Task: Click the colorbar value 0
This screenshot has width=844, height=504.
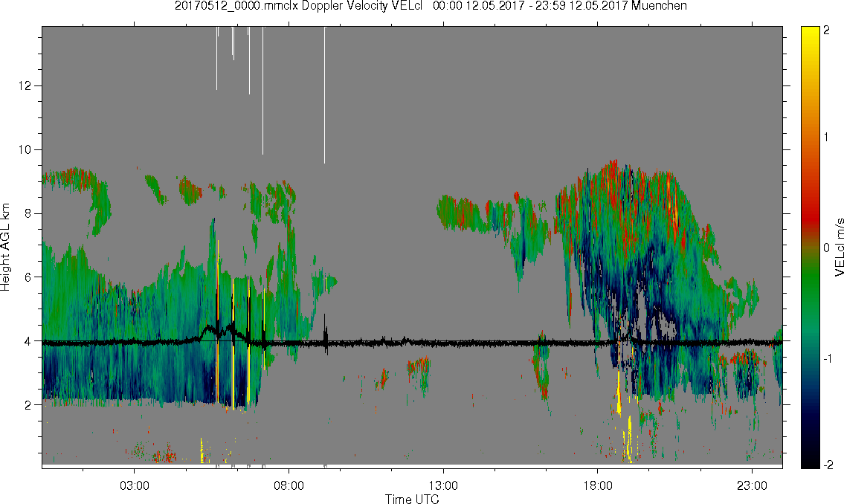Action: point(827,248)
